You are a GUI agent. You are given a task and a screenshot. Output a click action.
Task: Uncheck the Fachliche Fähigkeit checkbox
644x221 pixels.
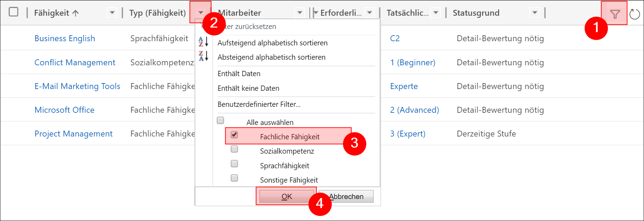tap(234, 134)
